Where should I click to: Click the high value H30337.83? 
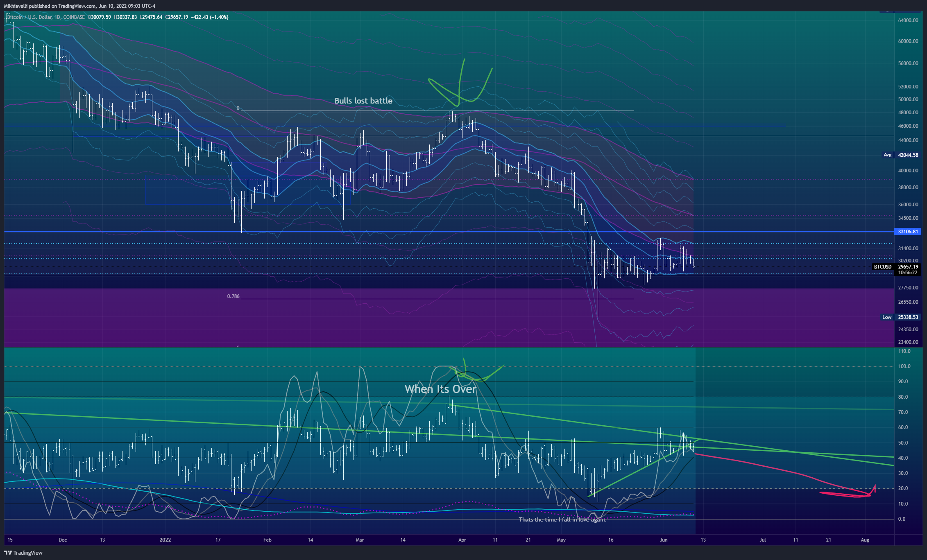125,17
